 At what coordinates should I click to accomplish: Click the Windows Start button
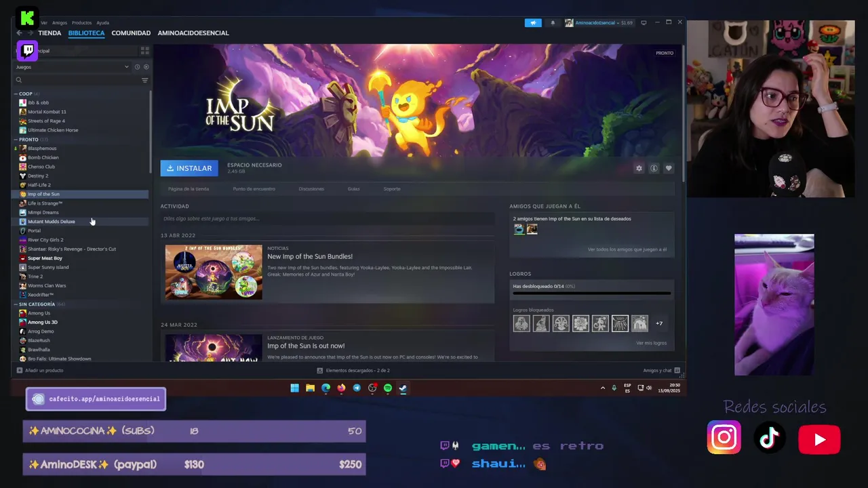pos(294,388)
